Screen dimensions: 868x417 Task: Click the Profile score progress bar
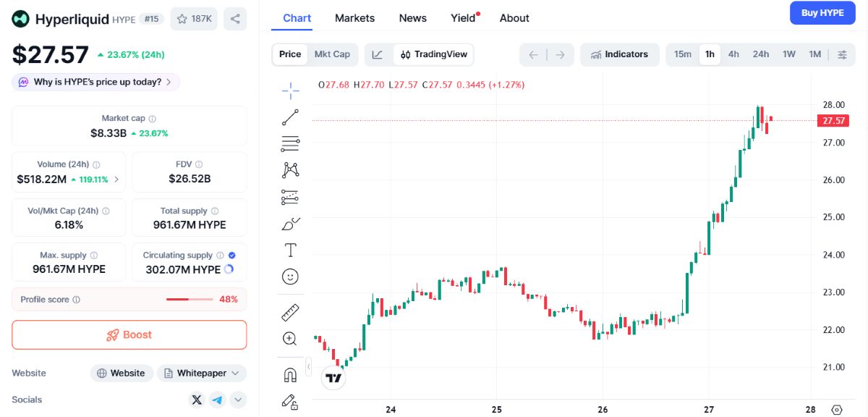pyautogui.click(x=190, y=300)
